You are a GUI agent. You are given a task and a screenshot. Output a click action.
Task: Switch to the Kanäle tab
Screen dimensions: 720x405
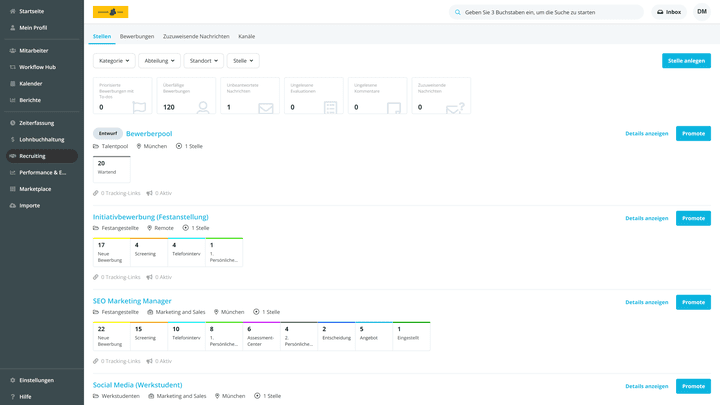246,36
